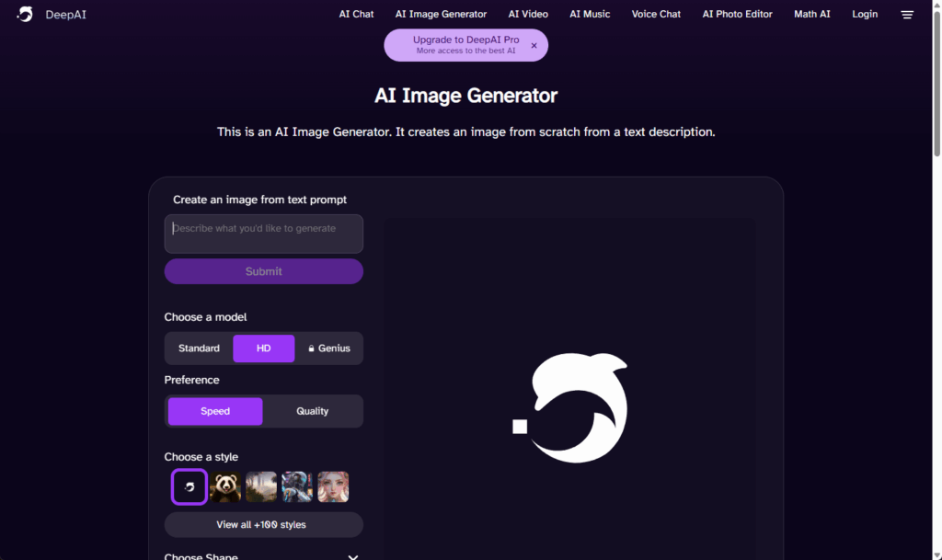Click the DeepAI dolphin logo icon

(x=25, y=15)
